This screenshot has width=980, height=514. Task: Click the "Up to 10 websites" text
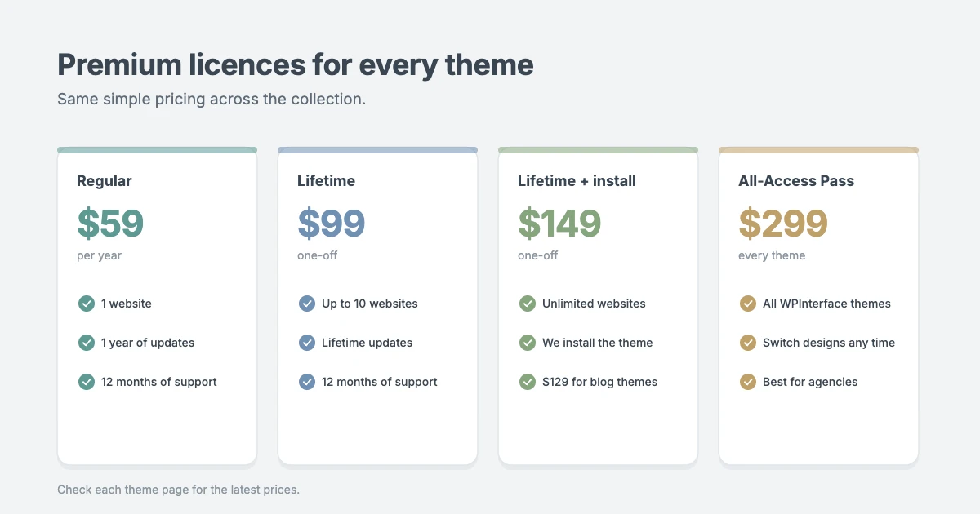370,304
